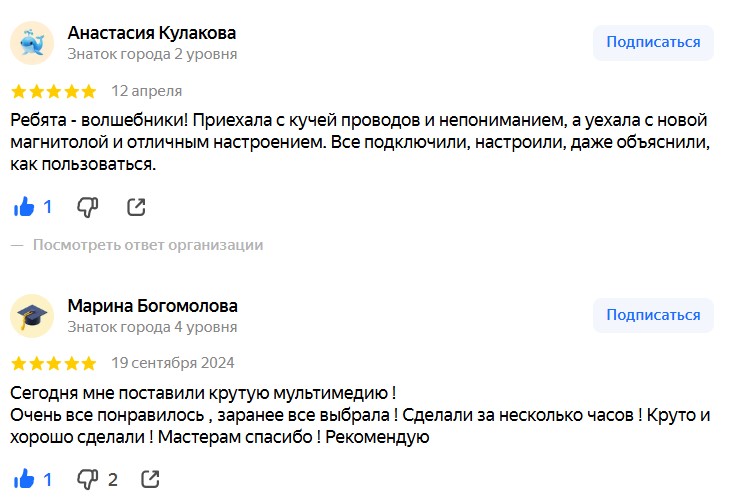
Task: Open Анастасия Кулакова's profile name
Action: [x=152, y=33]
